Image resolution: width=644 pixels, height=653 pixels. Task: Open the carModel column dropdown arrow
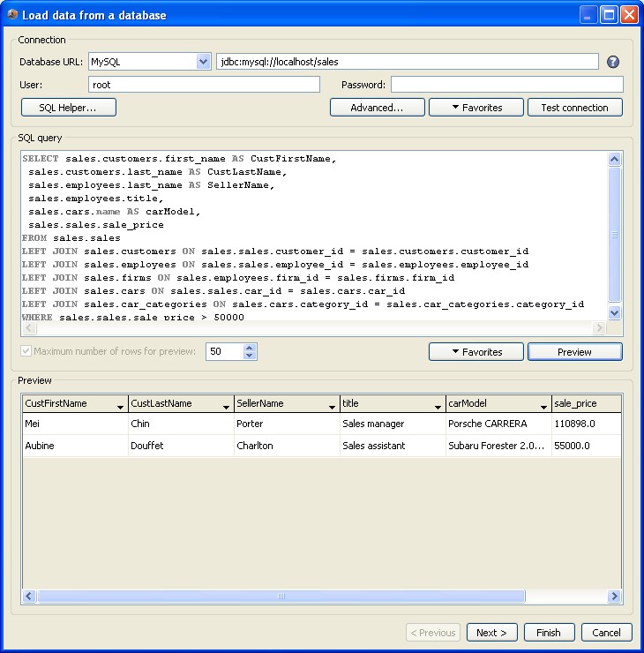543,407
